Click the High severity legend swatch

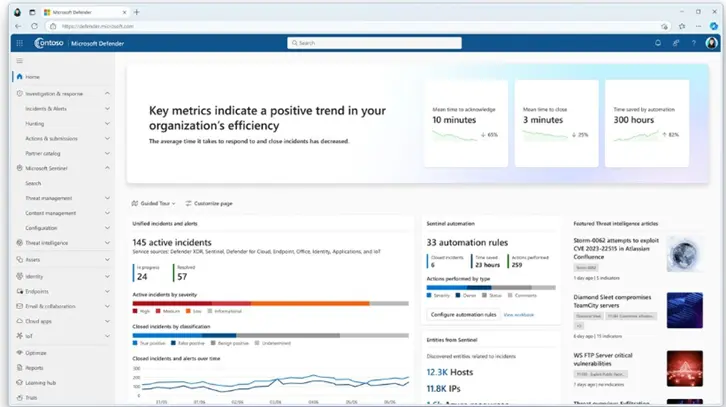click(135, 311)
